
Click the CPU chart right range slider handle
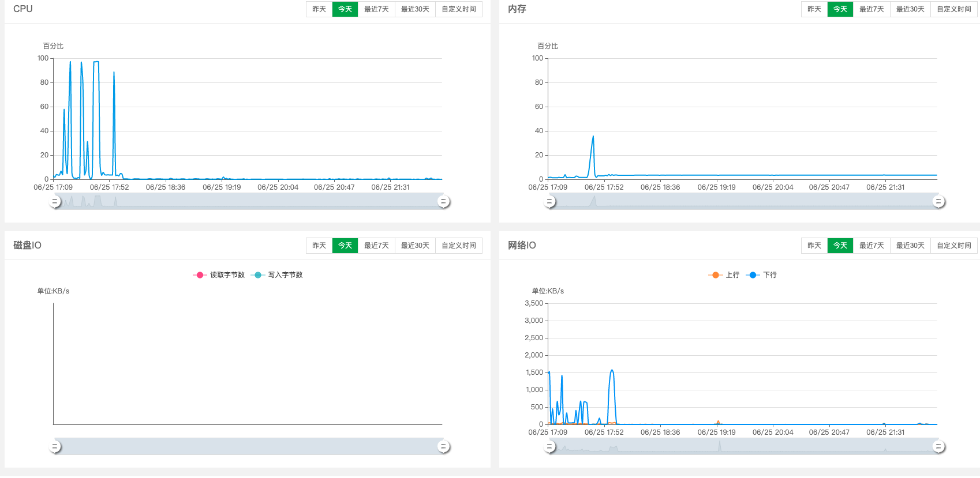(443, 201)
